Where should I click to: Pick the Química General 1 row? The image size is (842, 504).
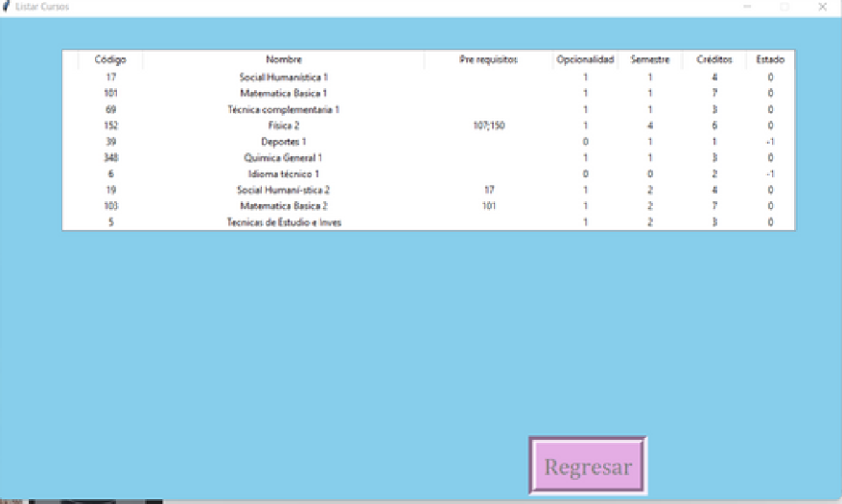tap(283, 157)
